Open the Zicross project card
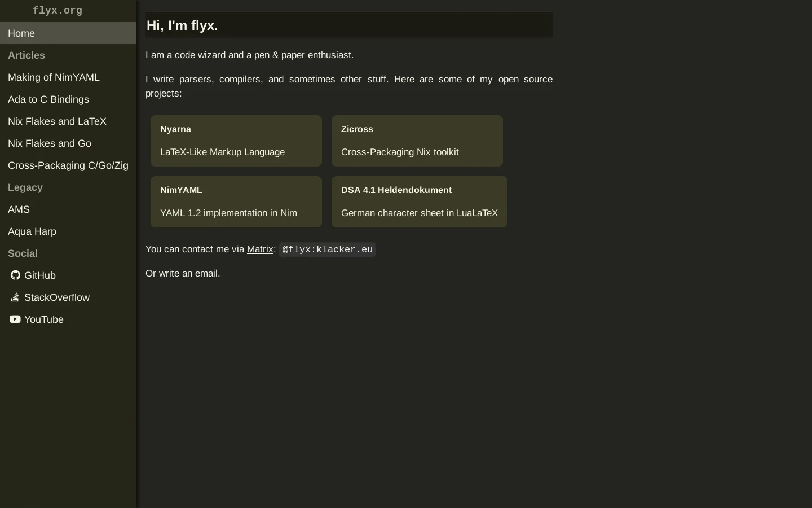 click(x=417, y=141)
